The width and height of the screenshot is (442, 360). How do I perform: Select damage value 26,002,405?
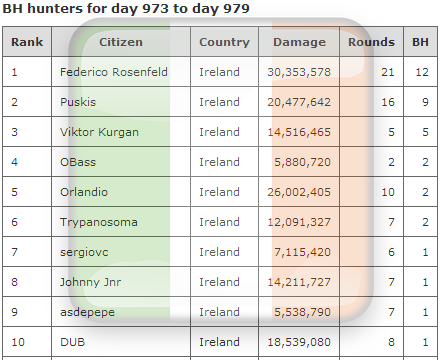[299, 192]
